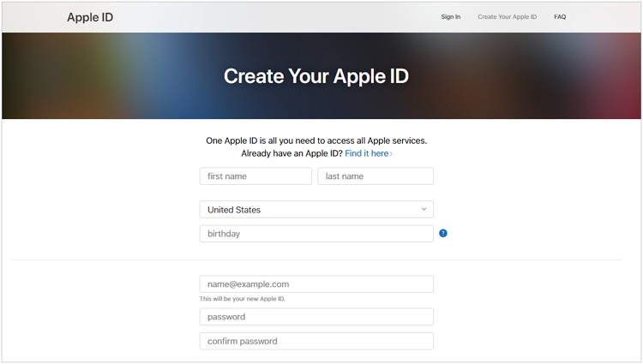This screenshot has width=643, height=364.
Task: Open the United States country dropdown
Action: click(x=316, y=210)
